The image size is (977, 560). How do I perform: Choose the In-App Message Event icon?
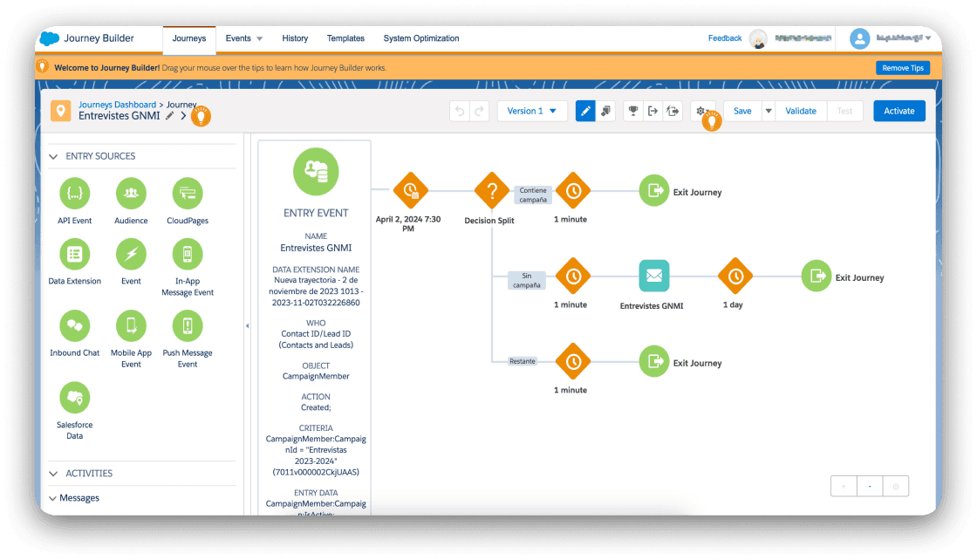coord(188,254)
